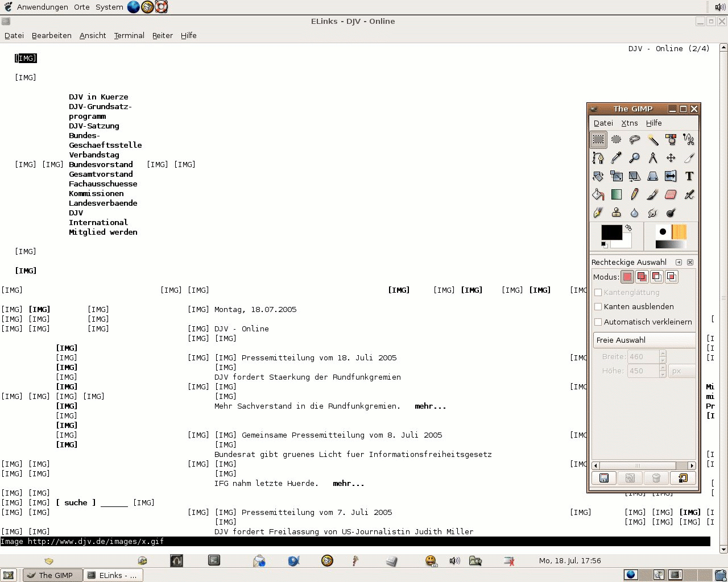Open GIMP's Xtns menu

click(x=630, y=123)
